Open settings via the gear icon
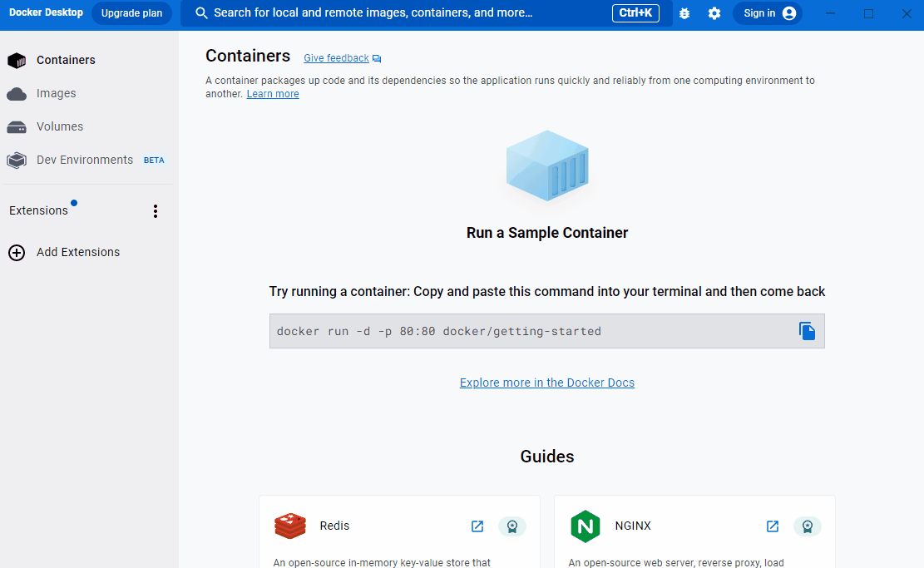924x568 pixels. (x=714, y=13)
